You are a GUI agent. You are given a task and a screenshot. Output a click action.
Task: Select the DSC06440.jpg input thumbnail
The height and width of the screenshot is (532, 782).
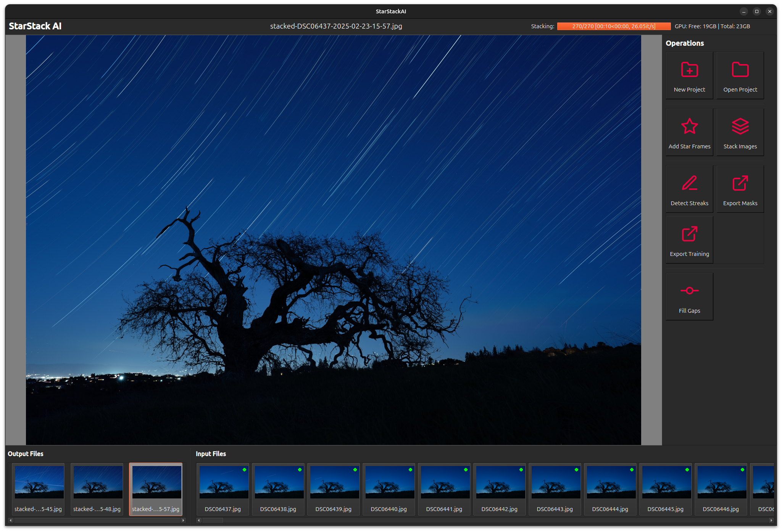389,482
